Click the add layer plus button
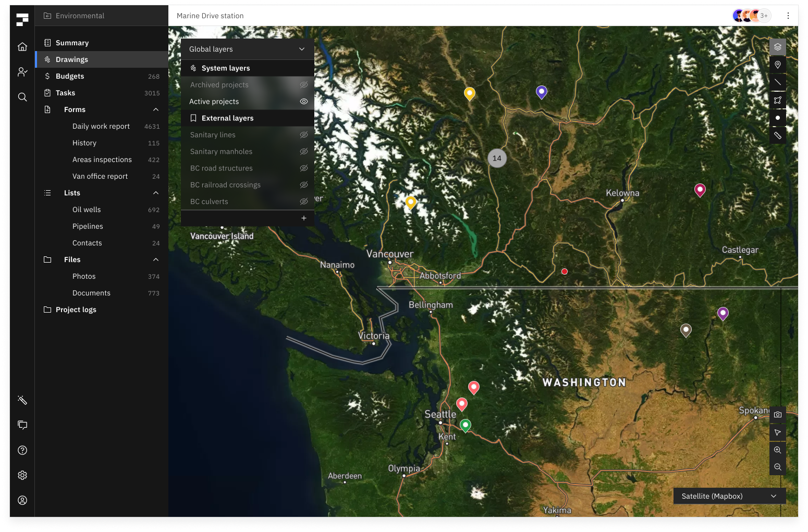Screen dimensions: 808x532 [303, 218]
